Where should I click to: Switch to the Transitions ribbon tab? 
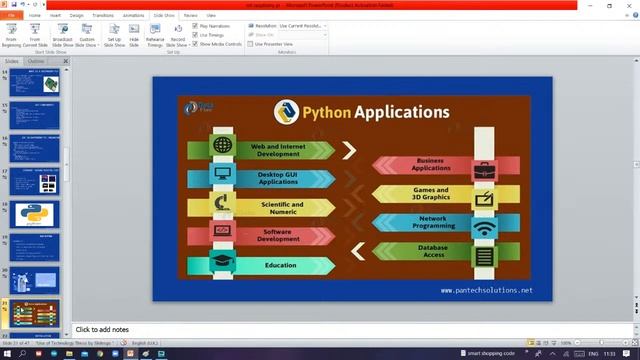click(103, 15)
